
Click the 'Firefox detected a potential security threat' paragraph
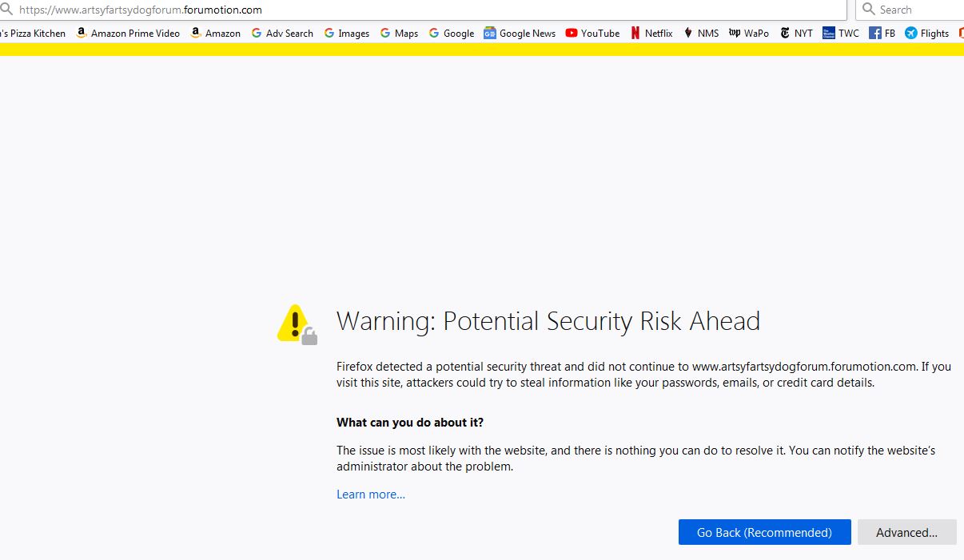[x=643, y=375]
